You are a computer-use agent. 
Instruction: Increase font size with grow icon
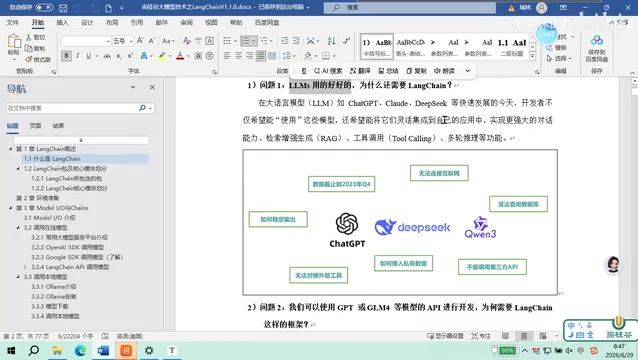[140, 41]
